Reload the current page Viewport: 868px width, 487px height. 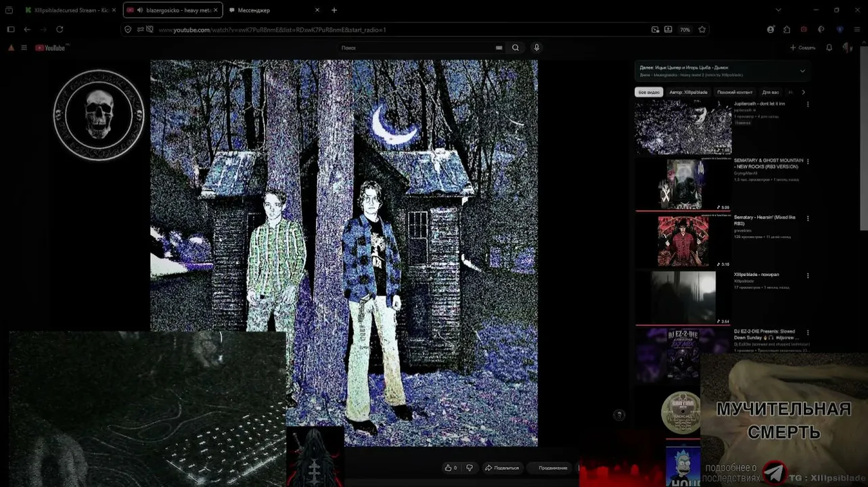pos(60,30)
